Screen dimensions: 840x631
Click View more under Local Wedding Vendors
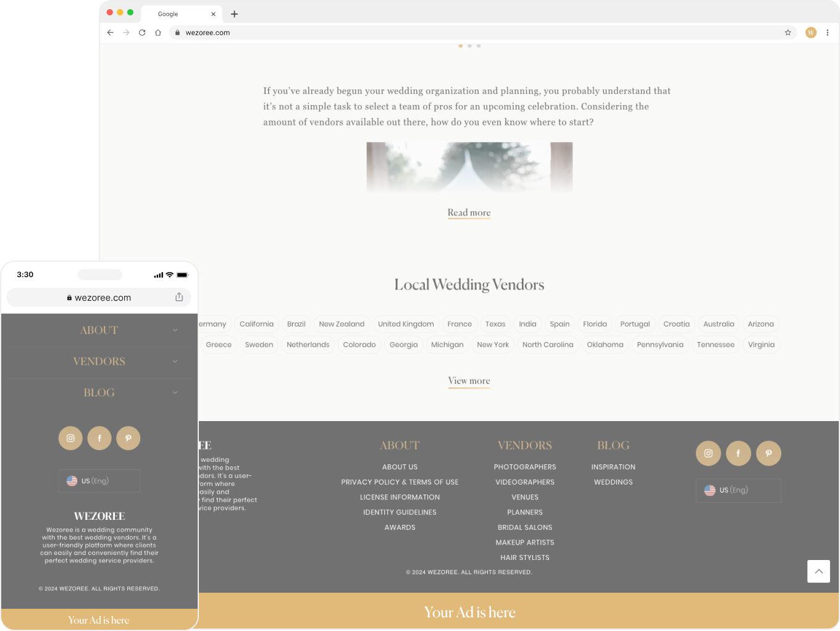[x=469, y=381]
